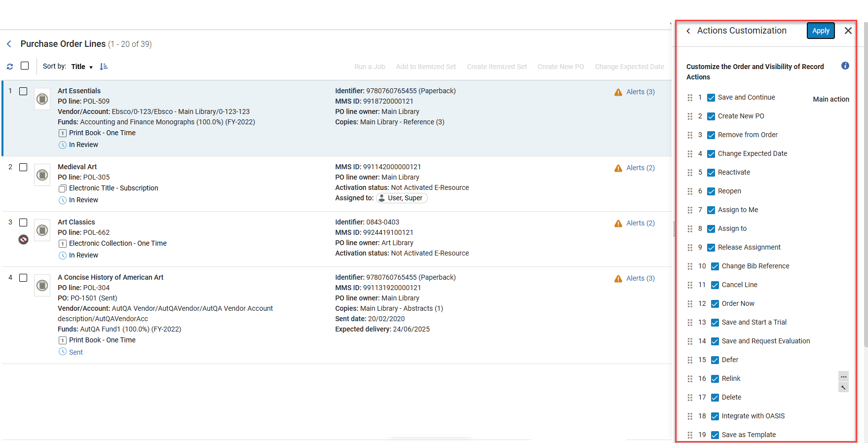This screenshot has height=443, width=868.
Task: Select checkbox for Art Classics row
Action: click(x=23, y=222)
